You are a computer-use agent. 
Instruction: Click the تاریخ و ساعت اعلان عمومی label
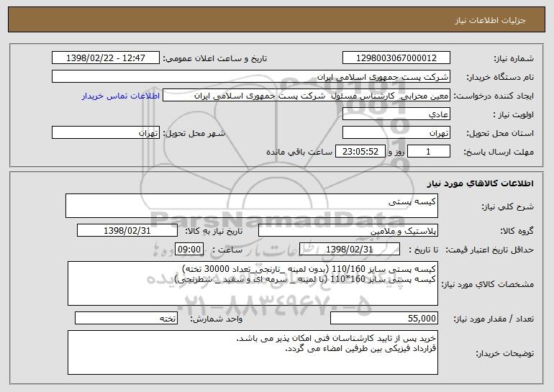(x=215, y=58)
